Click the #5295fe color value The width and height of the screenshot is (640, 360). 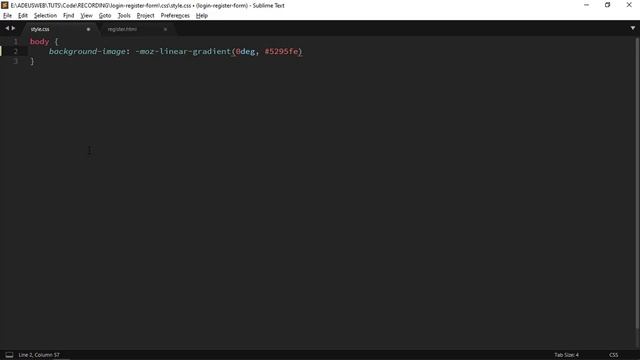(282, 51)
